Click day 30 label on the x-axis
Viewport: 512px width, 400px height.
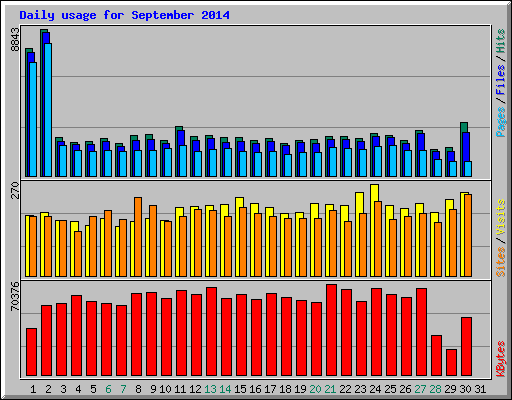(465, 389)
